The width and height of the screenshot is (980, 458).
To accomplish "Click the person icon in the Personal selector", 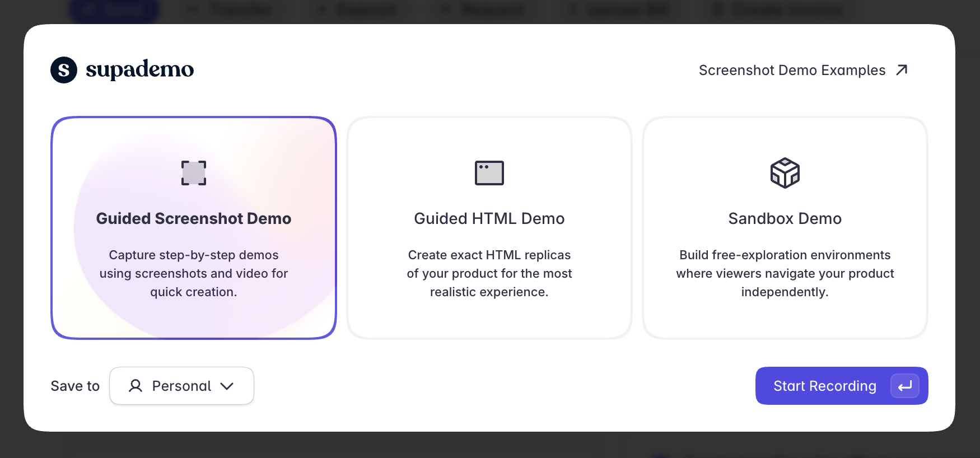I will click(x=136, y=386).
